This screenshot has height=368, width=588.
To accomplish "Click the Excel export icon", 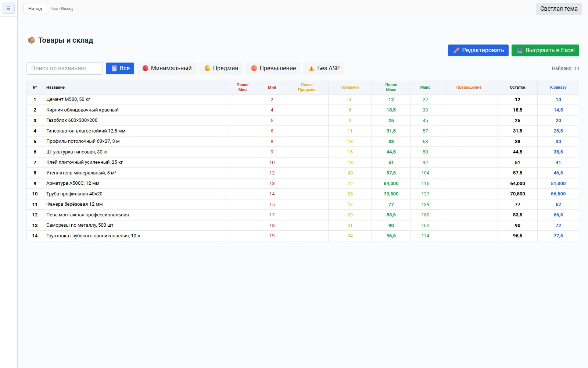I will tap(520, 50).
